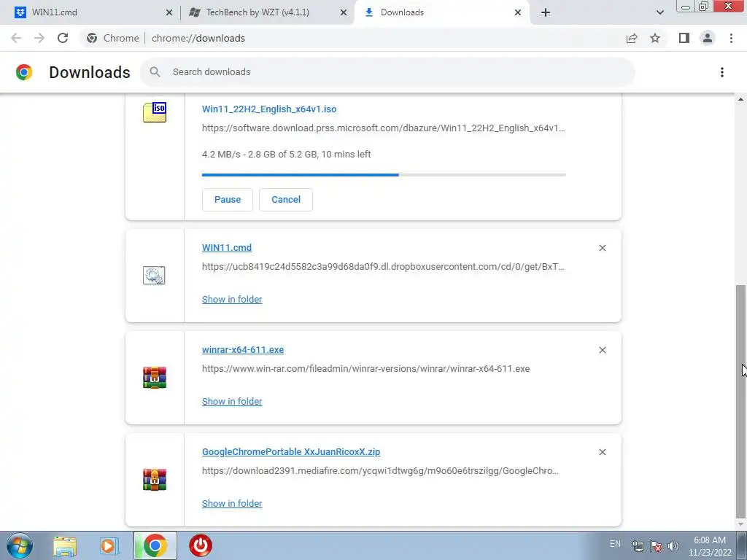The image size is (747, 560).
Task: Remove winrar-x64-611.exe from the list
Action: point(602,350)
